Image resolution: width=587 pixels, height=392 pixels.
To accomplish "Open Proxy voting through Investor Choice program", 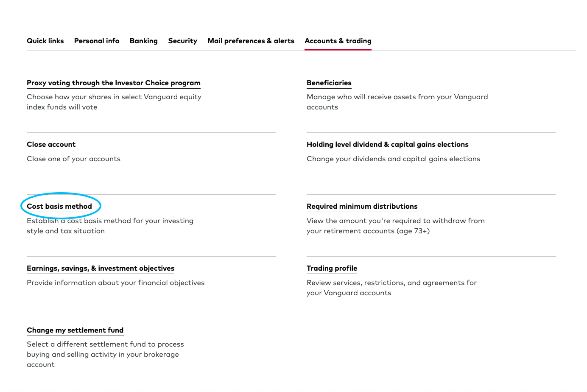I will click(x=113, y=83).
